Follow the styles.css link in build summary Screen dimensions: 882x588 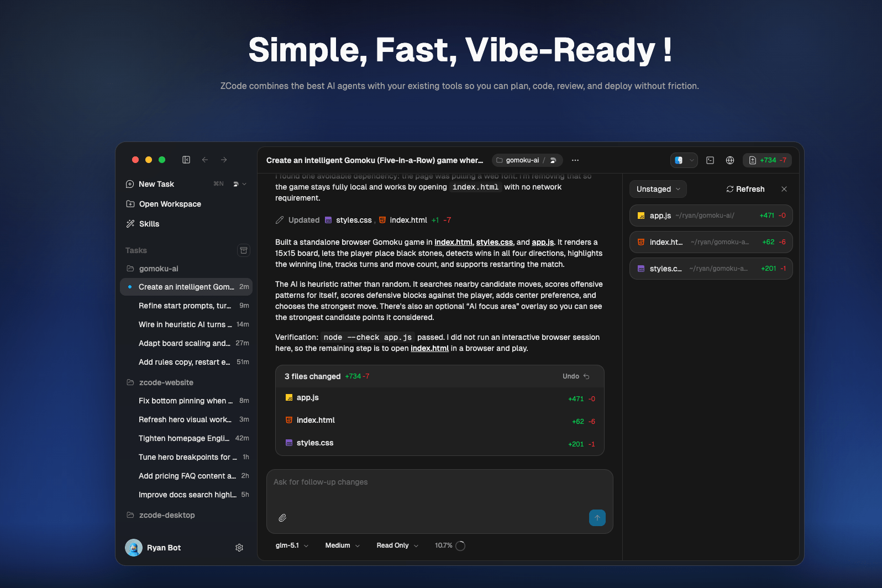495,242
